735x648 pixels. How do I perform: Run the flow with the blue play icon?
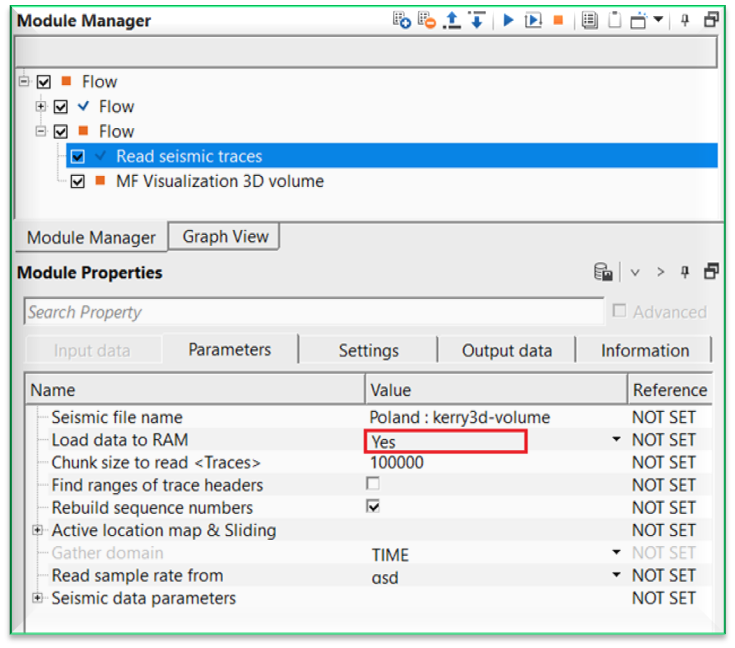508,20
